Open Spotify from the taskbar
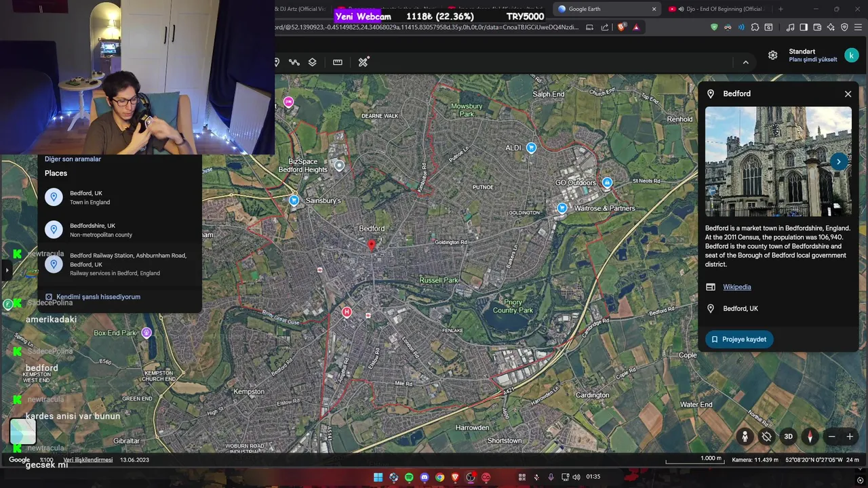868x488 pixels. click(x=409, y=478)
